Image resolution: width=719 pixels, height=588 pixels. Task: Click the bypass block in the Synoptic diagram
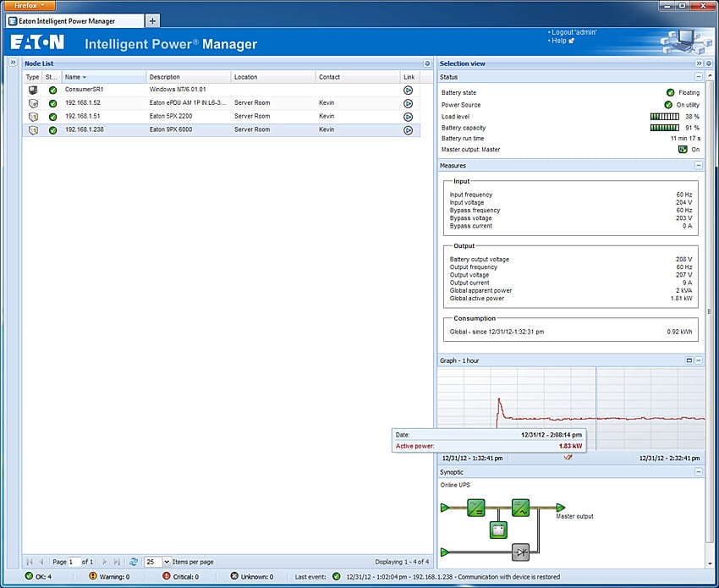[520, 552]
